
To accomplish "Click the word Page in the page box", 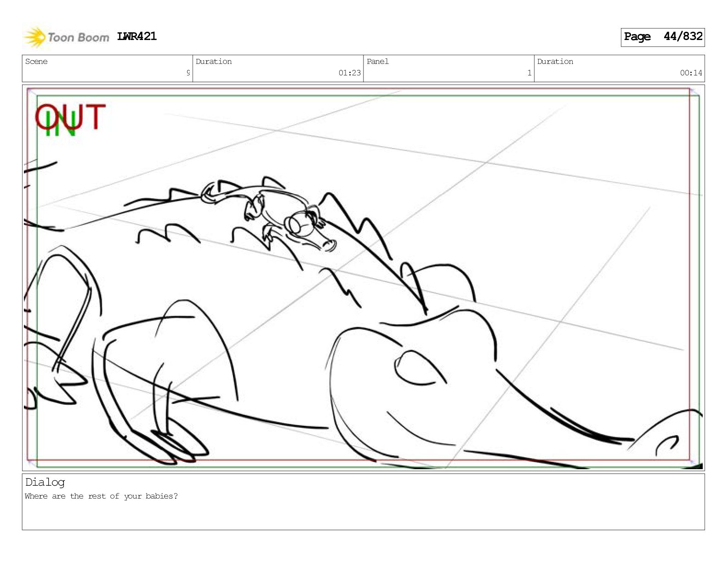I will (637, 37).
